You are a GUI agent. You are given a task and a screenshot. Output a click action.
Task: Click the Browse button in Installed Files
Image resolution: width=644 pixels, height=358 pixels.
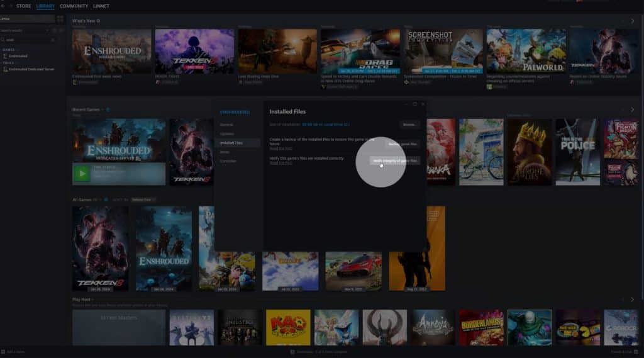point(409,125)
